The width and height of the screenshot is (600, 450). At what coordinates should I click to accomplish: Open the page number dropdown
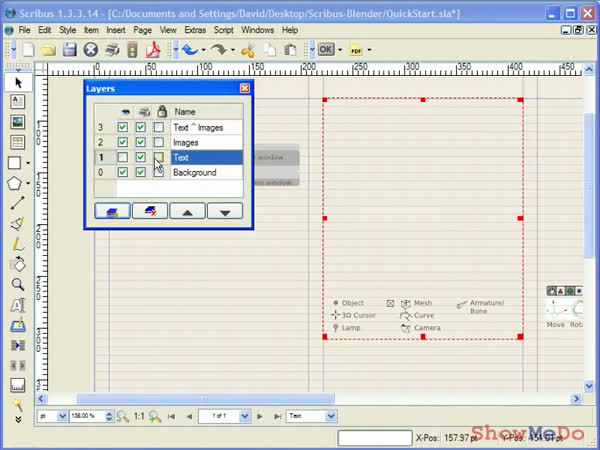pyautogui.click(x=245, y=416)
